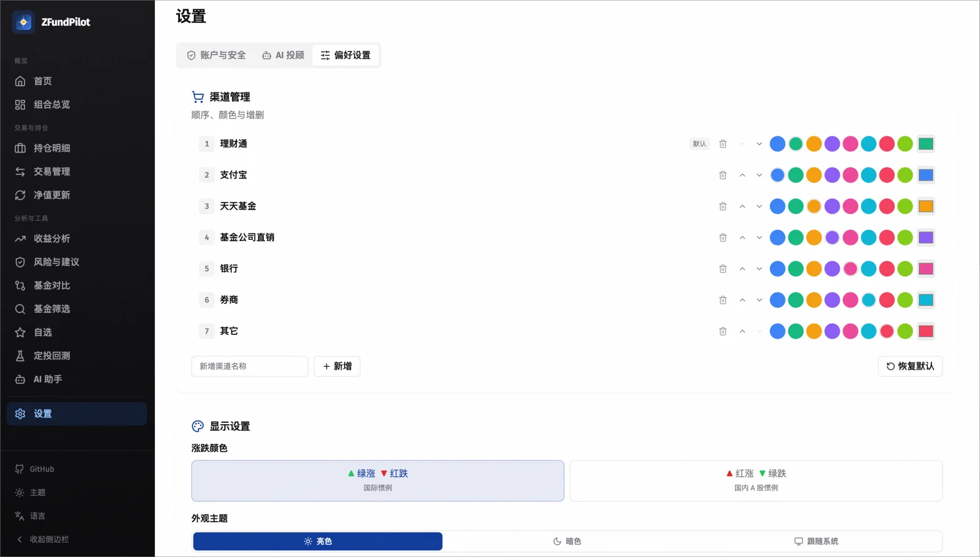Click trash icon for 支付宝 row

pyautogui.click(x=723, y=175)
